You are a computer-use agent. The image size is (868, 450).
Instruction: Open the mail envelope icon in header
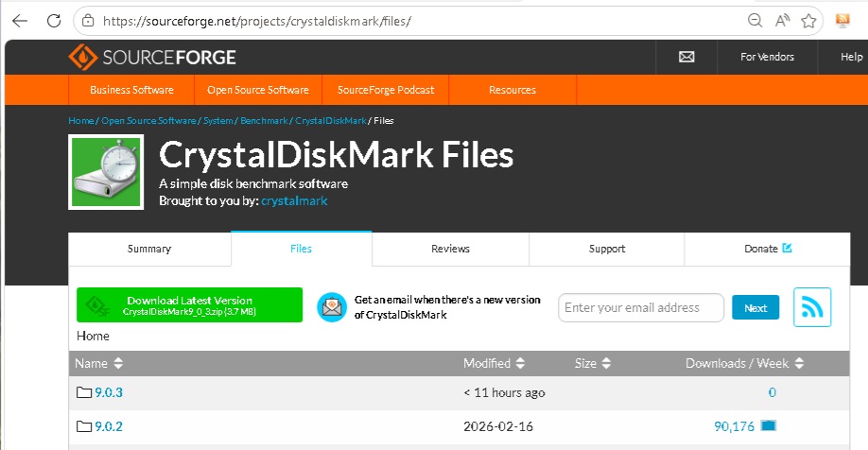[x=686, y=57]
